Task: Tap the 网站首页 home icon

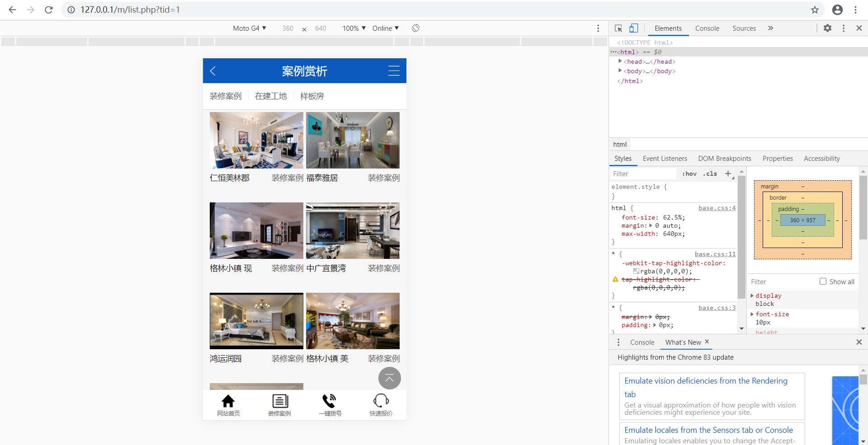Action: (228, 401)
